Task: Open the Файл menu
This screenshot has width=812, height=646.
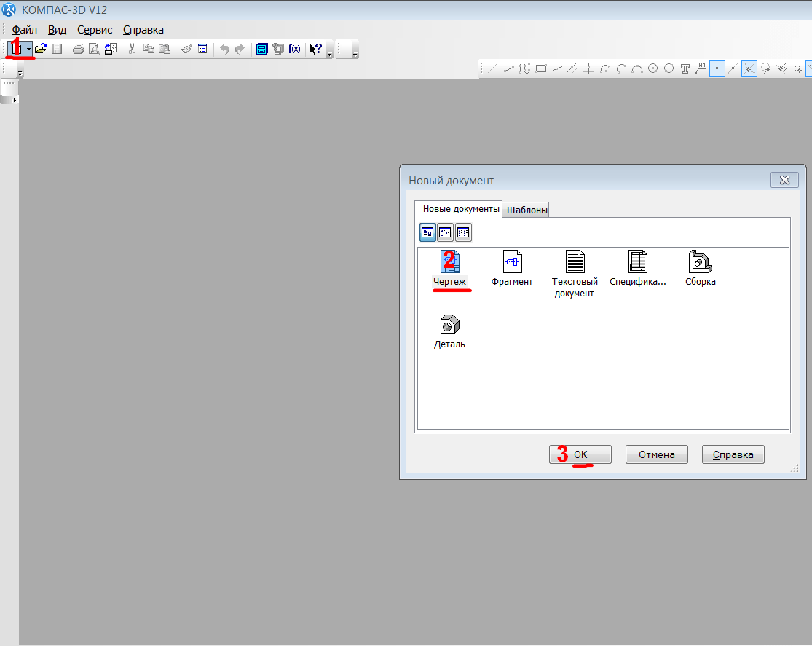Action: (25, 30)
